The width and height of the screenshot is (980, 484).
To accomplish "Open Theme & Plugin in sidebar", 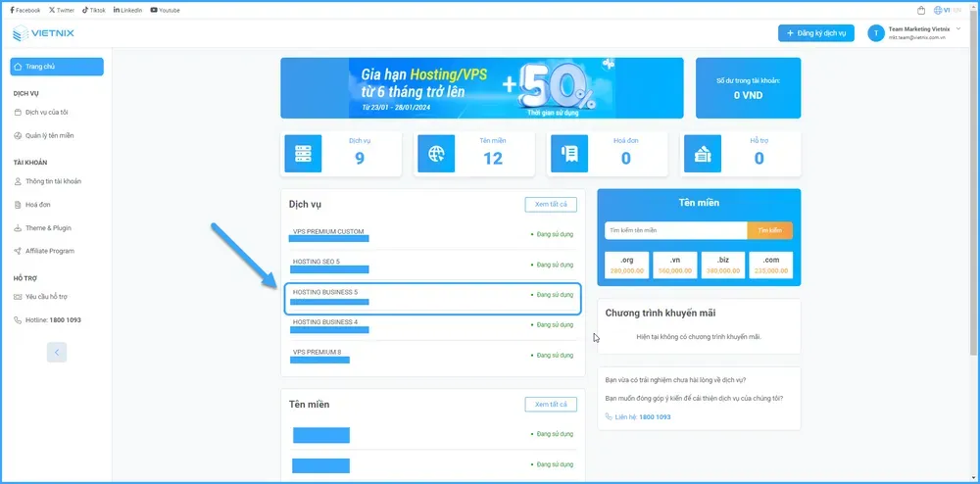I will click(x=48, y=228).
